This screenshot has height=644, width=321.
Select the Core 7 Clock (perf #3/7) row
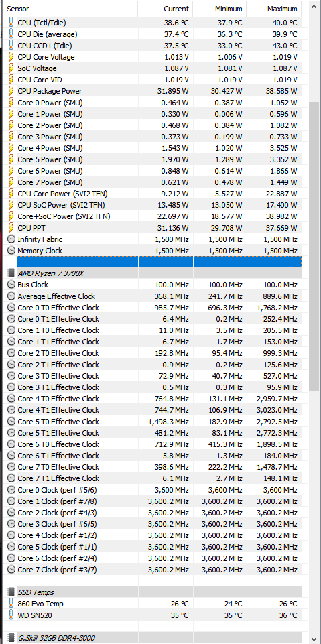[x=154, y=570]
